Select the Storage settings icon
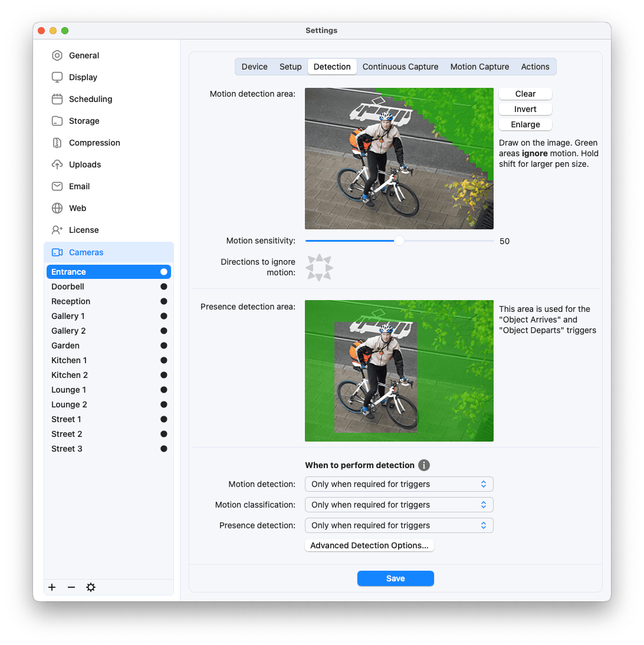Image resolution: width=644 pixels, height=645 pixels. [x=57, y=121]
